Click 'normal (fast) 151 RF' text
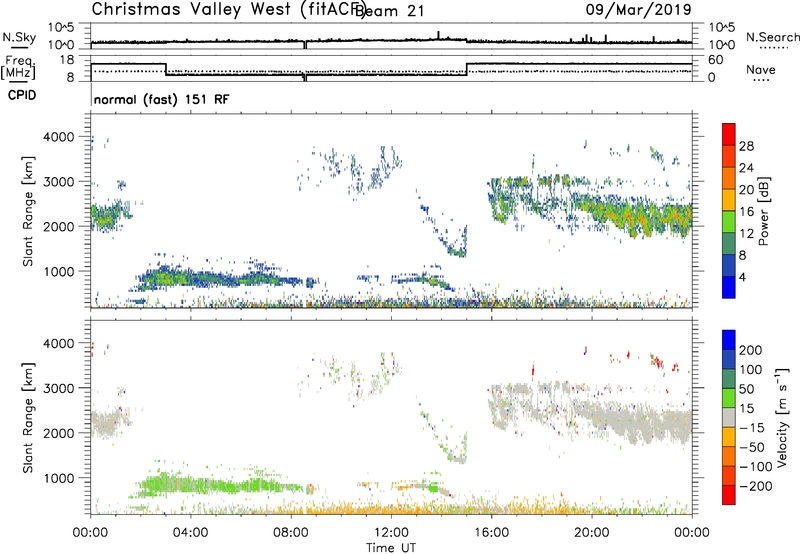This screenshot has width=800, height=554. tap(161, 99)
